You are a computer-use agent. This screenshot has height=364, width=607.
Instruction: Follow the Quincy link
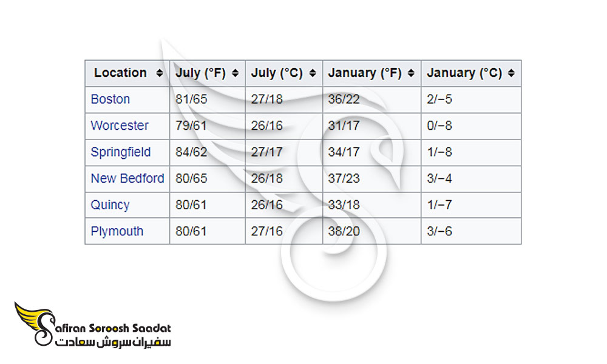coord(110,205)
